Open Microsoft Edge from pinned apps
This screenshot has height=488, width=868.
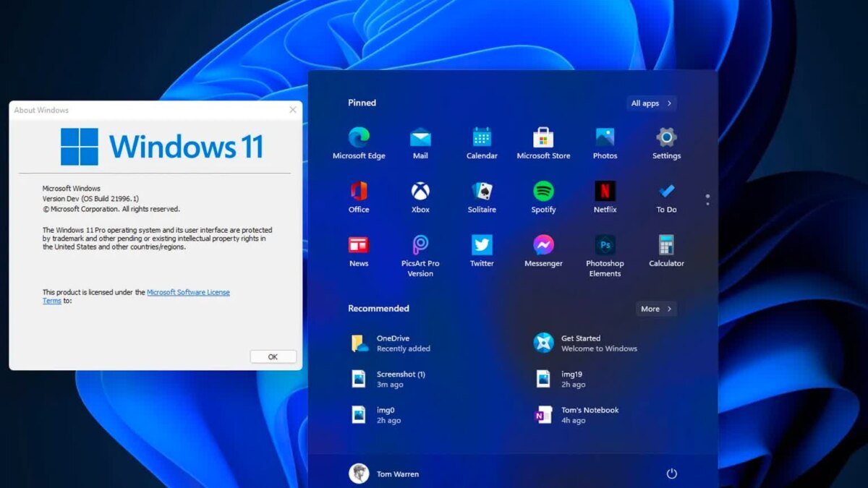tap(359, 137)
